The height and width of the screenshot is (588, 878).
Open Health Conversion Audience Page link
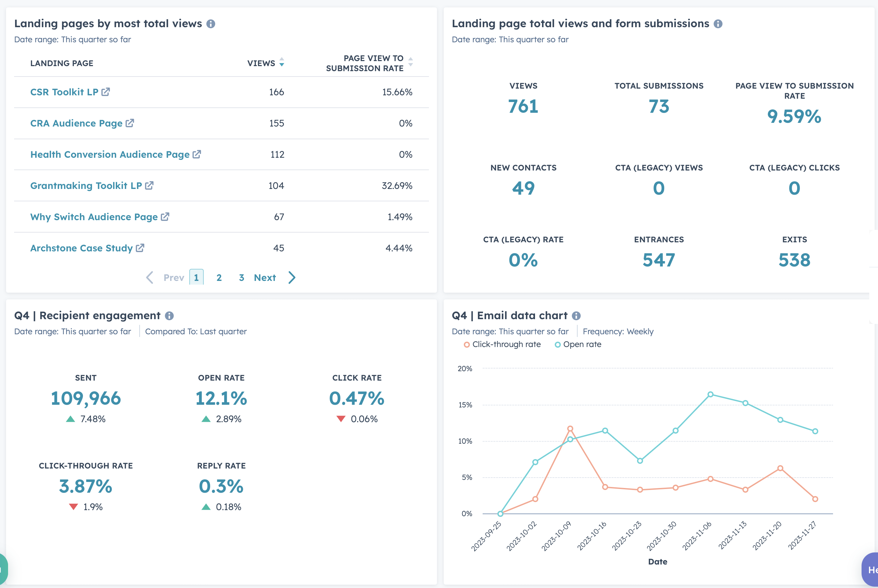[x=110, y=154]
